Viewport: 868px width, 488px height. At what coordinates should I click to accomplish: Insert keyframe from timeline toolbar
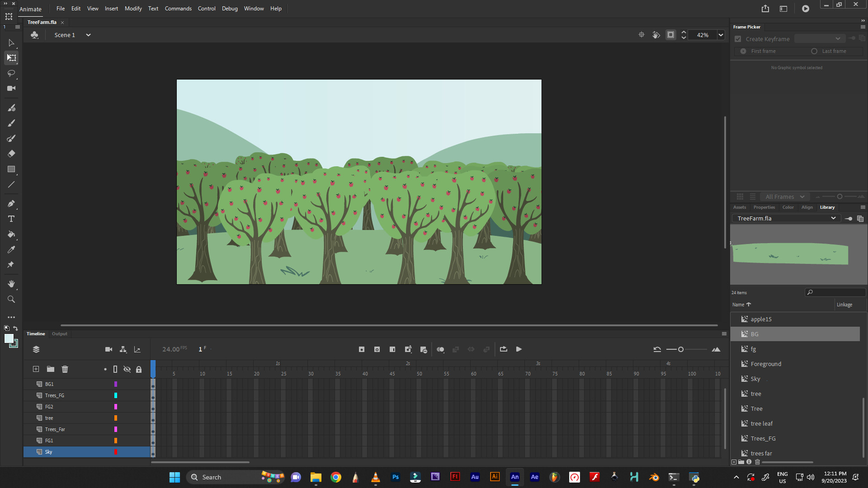click(x=362, y=349)
